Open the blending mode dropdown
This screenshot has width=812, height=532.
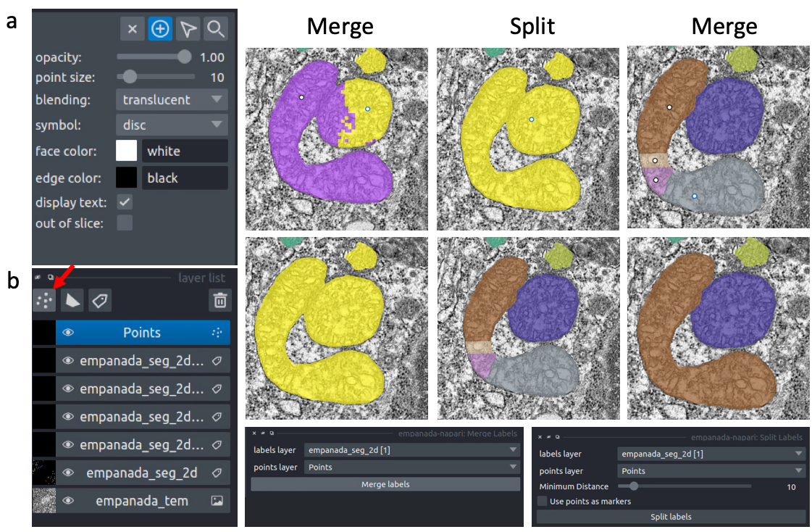[x=172, y=99]
